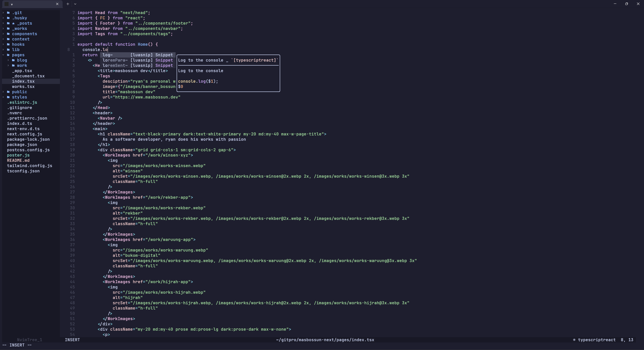Viewport: 644px width, 350px height.
Task: Click line with masbossun dev title tag
Action: (133, 71)
